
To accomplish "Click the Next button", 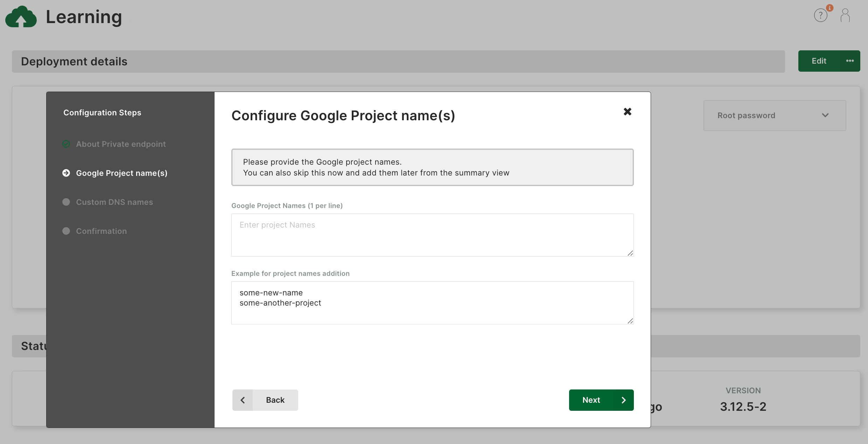I will (x=601, y=400).
